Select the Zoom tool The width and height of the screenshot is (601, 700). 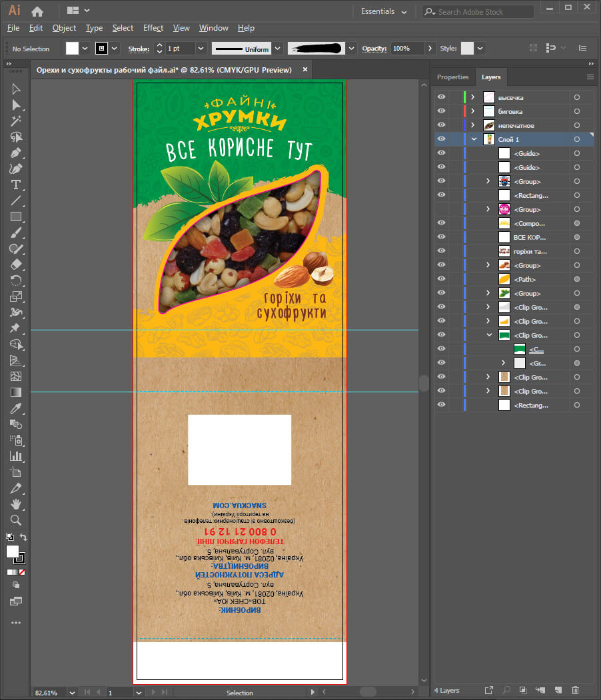(16, 520)
